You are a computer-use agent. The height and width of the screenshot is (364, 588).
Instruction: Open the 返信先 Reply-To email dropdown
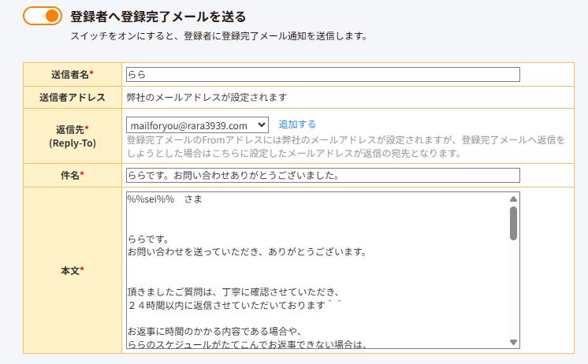click(197, 124)
